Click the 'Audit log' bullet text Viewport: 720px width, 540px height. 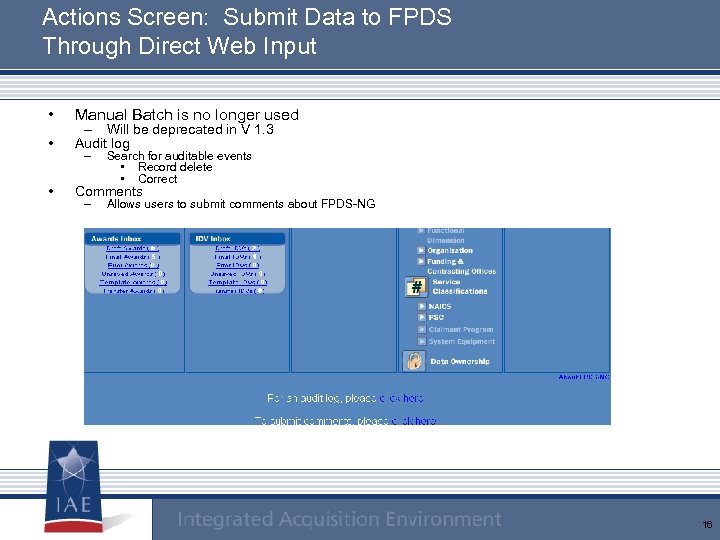click(102, 143)
